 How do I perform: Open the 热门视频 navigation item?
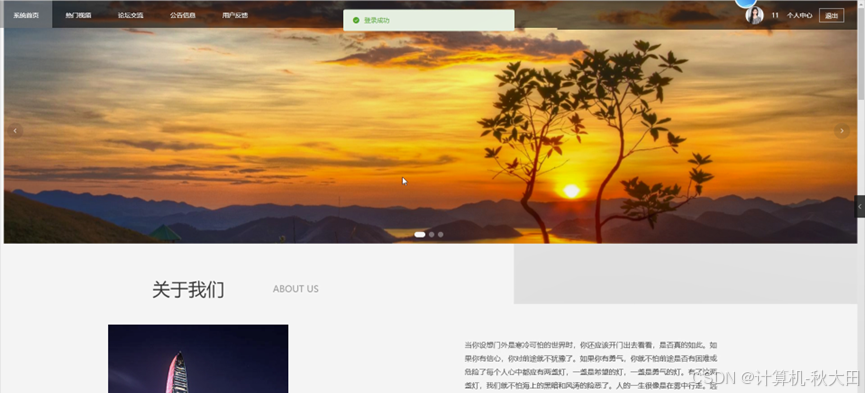pos(78,15)
